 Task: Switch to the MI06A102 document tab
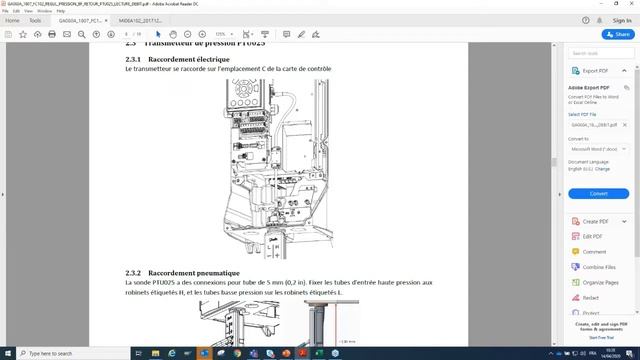pyautogui.click(x=141, y=20)
